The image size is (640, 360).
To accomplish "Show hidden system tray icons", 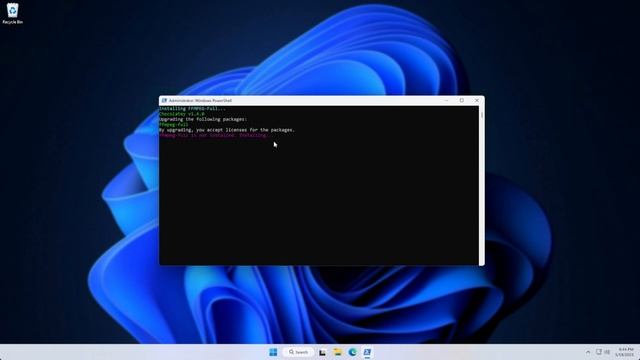I will tap(588, 352).
